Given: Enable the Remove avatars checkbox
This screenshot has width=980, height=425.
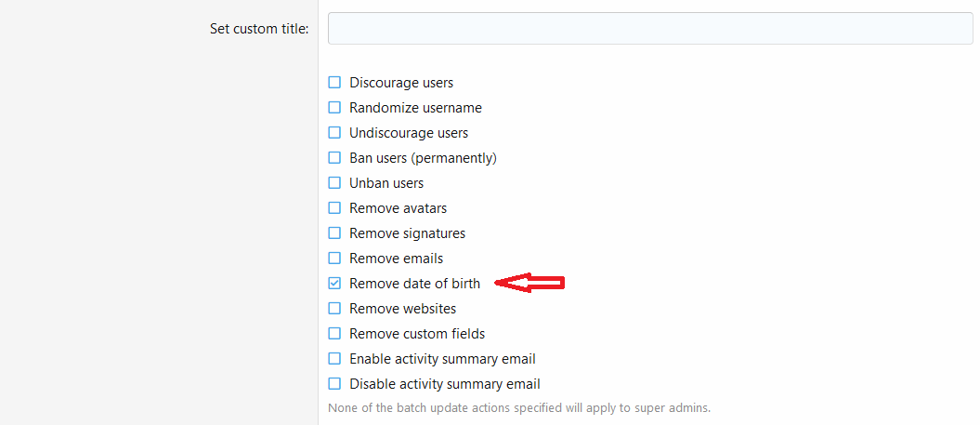Looking at the screenshot, I should pyautogui.click(x=335, y=208).
